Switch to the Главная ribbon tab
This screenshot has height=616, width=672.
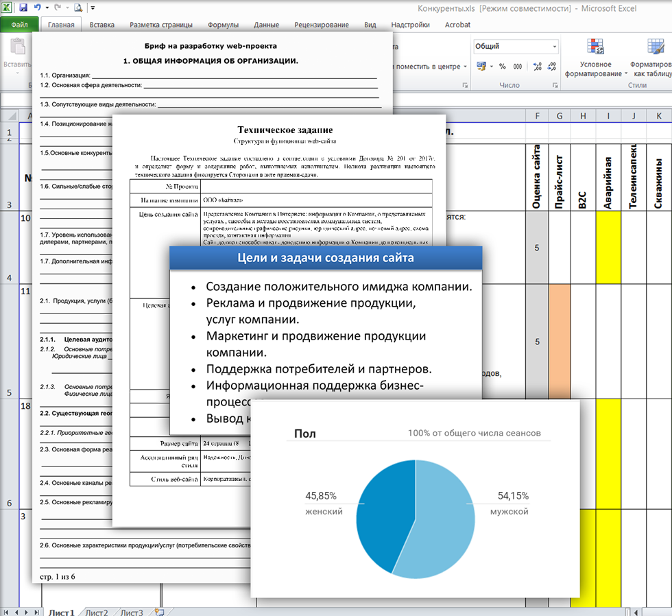click(x=61, y=25)
